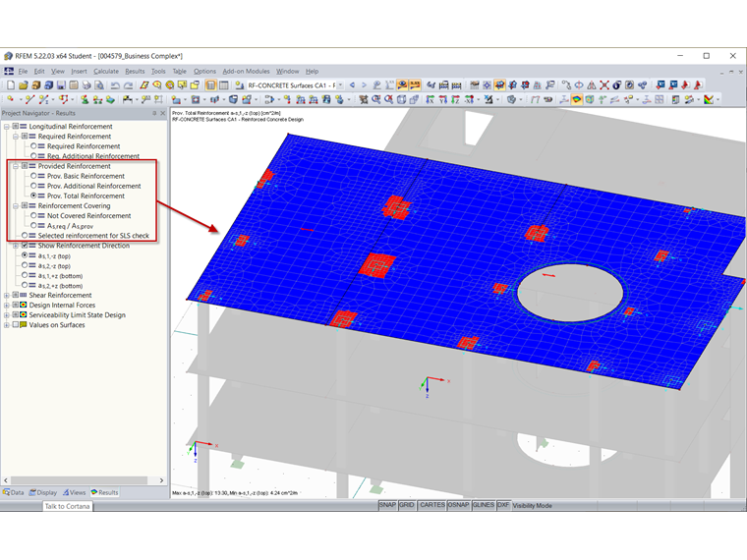Click the Save floppy-disk toolbar icon
Viewport: 747px width, 560px height.
(x=61, y=85)
